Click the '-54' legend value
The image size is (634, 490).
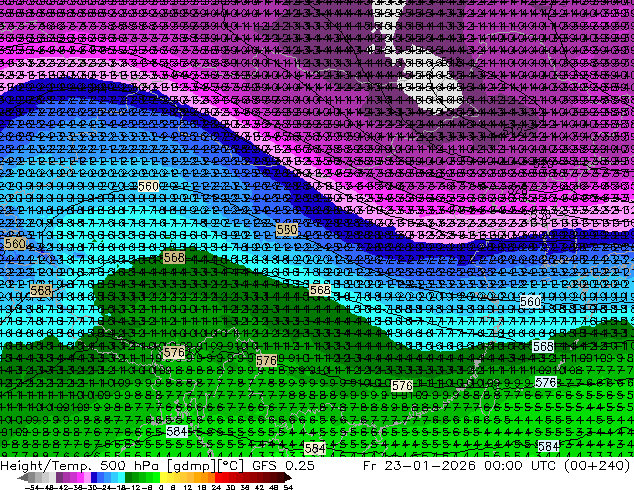point(32,488)
